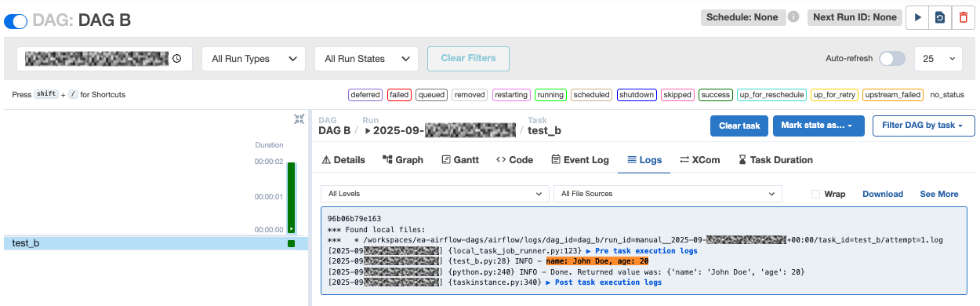The image size is (980, 306).
Task: Click the DAG B breadcrumb link
Action: pos(334,130)
